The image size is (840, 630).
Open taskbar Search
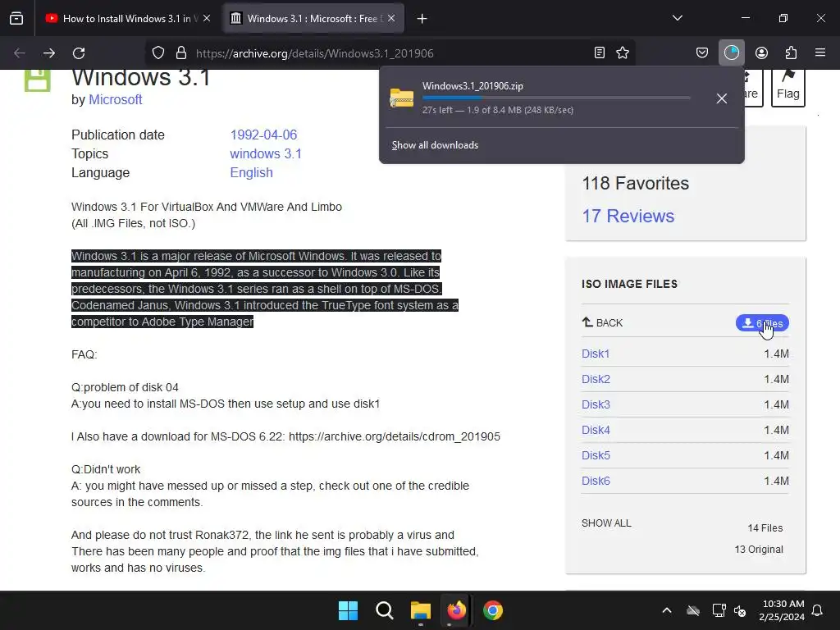tap(384, 610)
